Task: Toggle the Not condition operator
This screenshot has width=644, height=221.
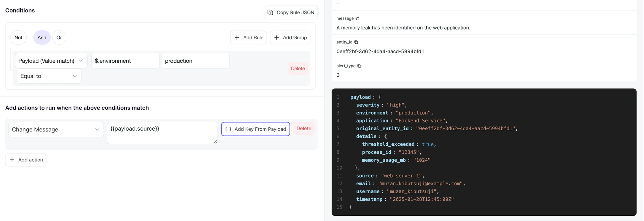Action: pos(18,38)
